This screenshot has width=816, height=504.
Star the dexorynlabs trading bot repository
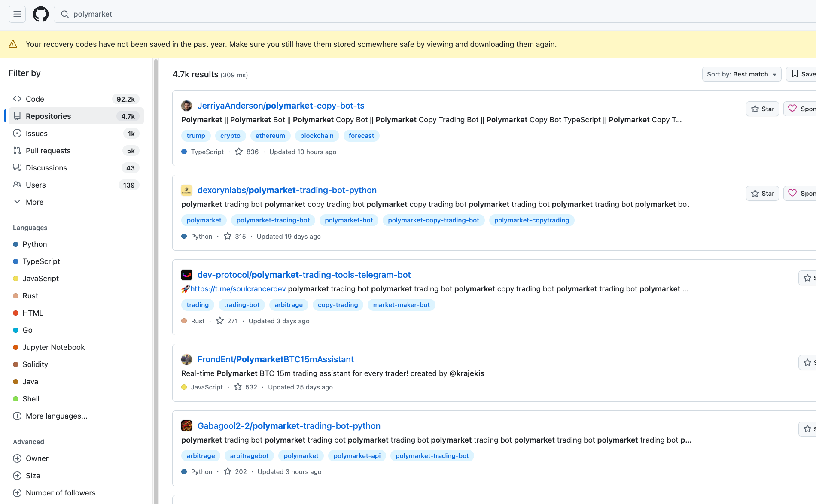[762, 194]
